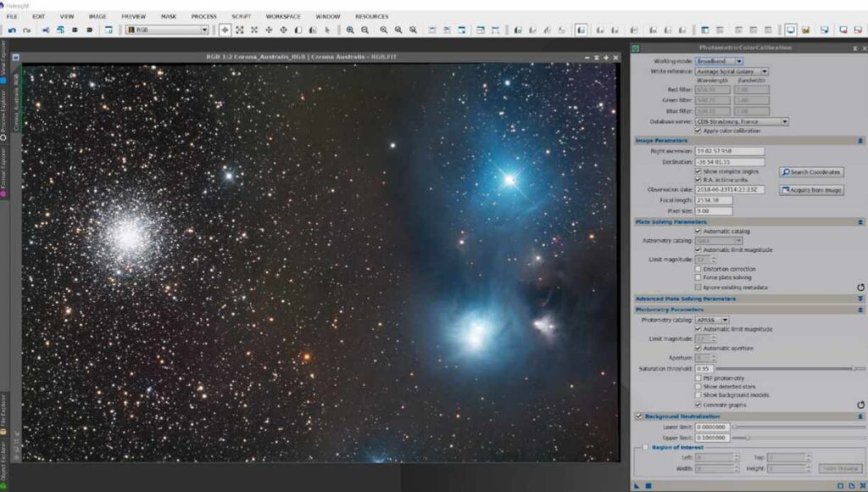
Task: Reset Plate Solving Parameters with circular arrow
Action: 860,288
